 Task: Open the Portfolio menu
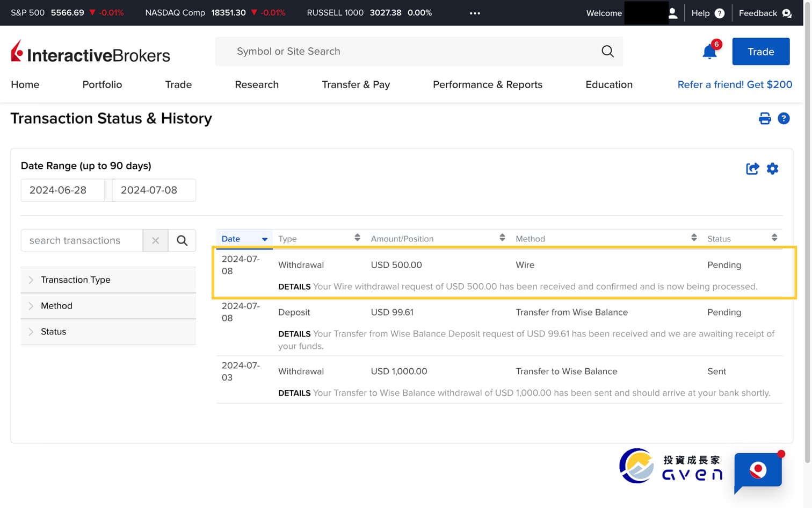[x=102, y=84]
